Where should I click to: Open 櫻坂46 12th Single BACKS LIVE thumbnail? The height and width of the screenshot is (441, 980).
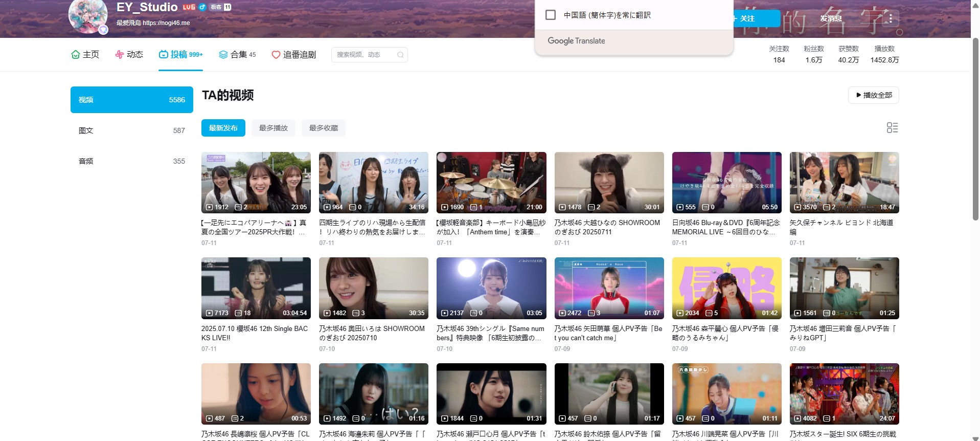coord(256,288)
